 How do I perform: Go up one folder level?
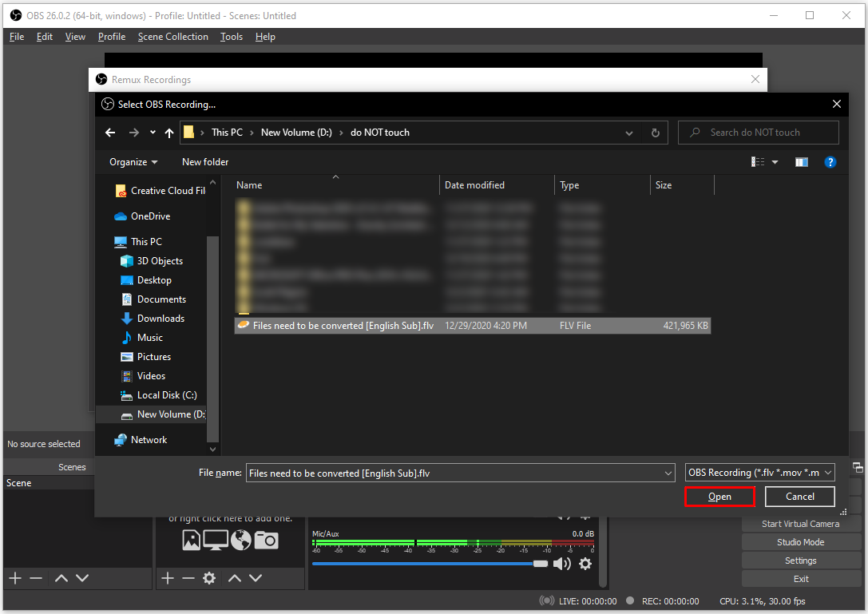coord(169,133)
